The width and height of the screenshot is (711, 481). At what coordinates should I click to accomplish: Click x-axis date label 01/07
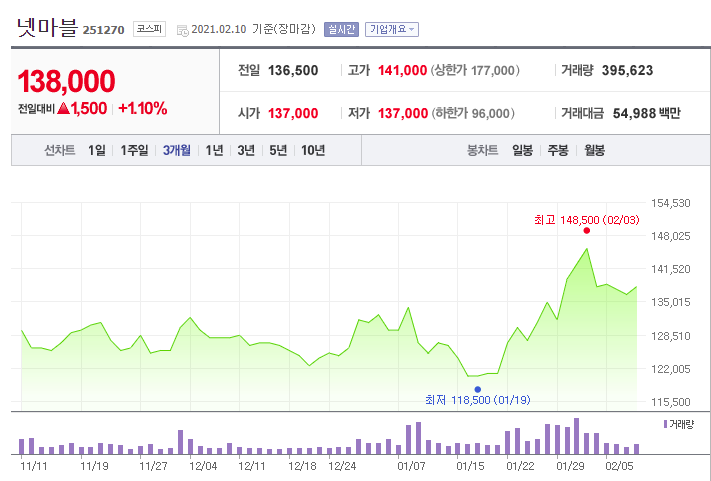click(x=411, y=466)
